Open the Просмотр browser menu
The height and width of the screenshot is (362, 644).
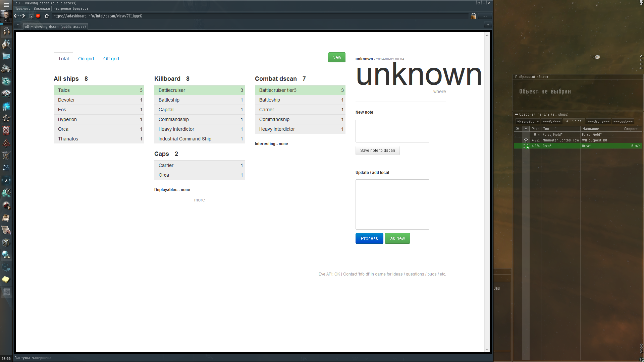(22, 9)
